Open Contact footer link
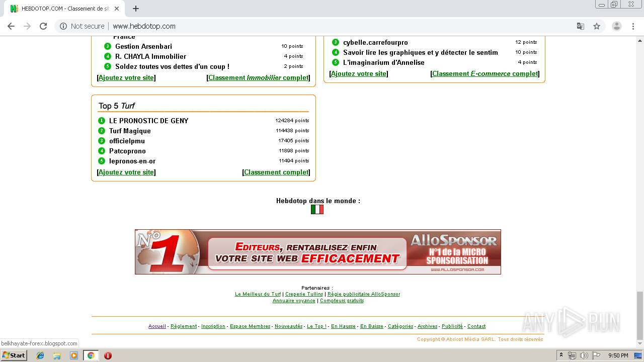The width and height of the screenshot is (644, 362). click(476, 326)
